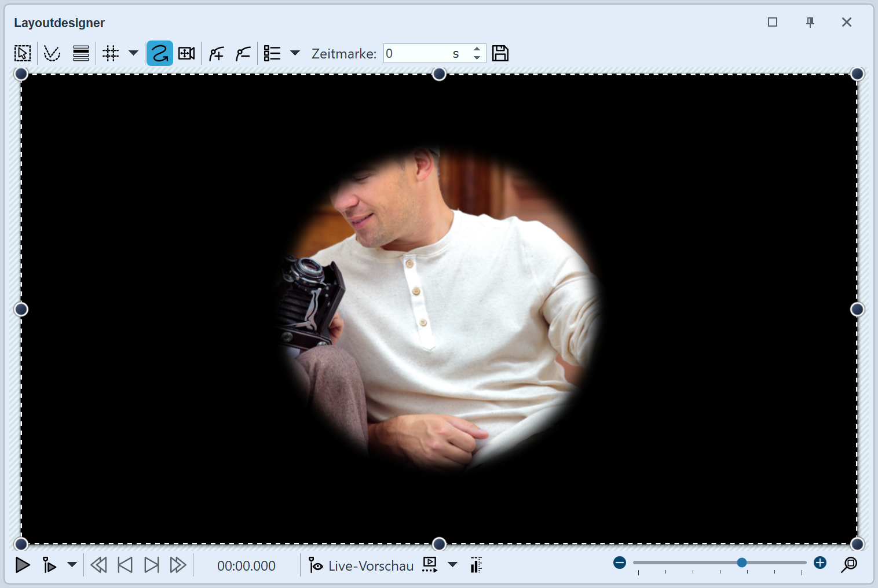Activate the camera pan tool icon
878x588 pixels.
[186, 53]
